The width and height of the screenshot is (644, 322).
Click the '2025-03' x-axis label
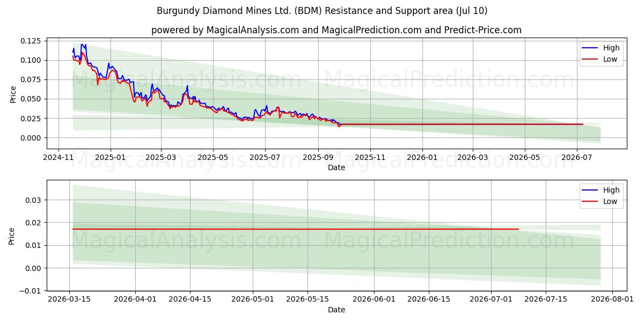[x=161, y=158]
